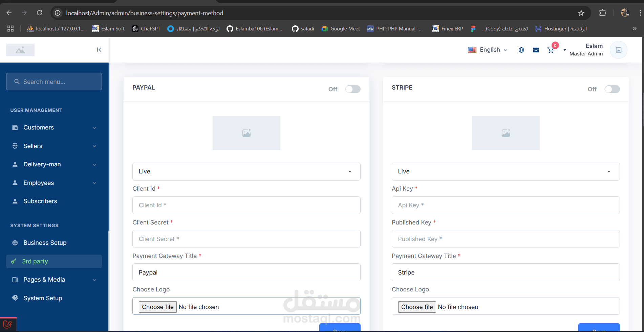Click the Stripe gateway title field
The image size is (644, 332).
tap(506, 272)
